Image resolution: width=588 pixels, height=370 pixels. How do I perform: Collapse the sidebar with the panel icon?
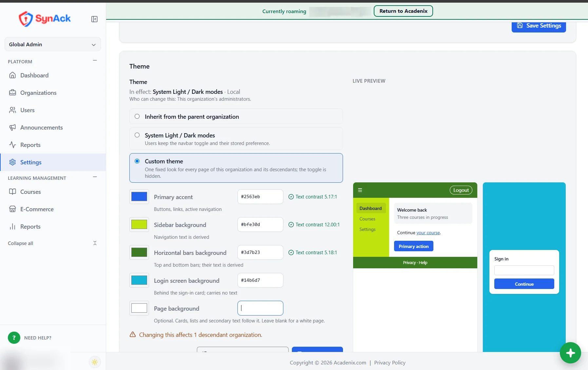coord(94,19)
